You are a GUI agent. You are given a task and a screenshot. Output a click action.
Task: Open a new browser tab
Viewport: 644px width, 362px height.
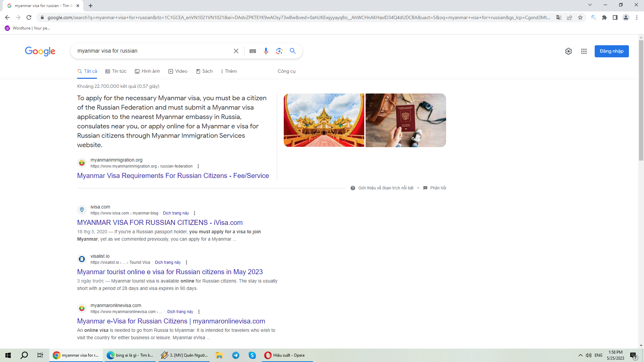pos(91,6)
